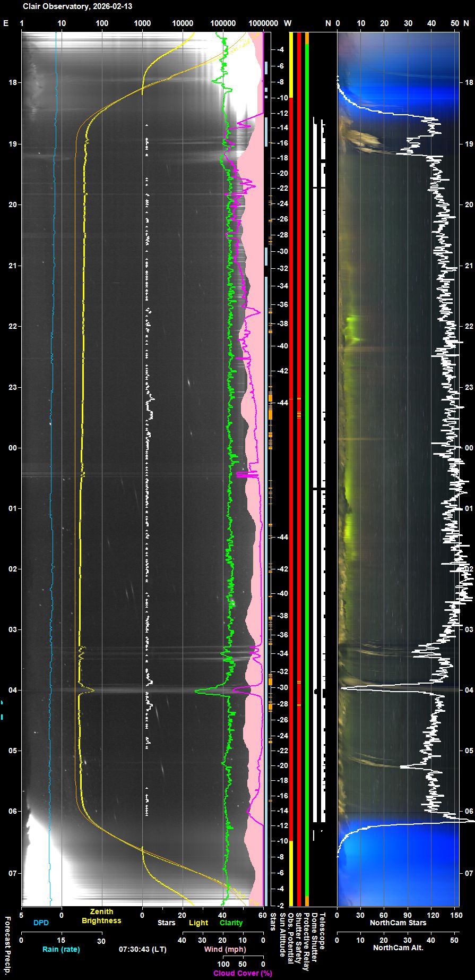Click the NorthCam Alt. axis label
475x980 pixels.
(x=398, y=947)
